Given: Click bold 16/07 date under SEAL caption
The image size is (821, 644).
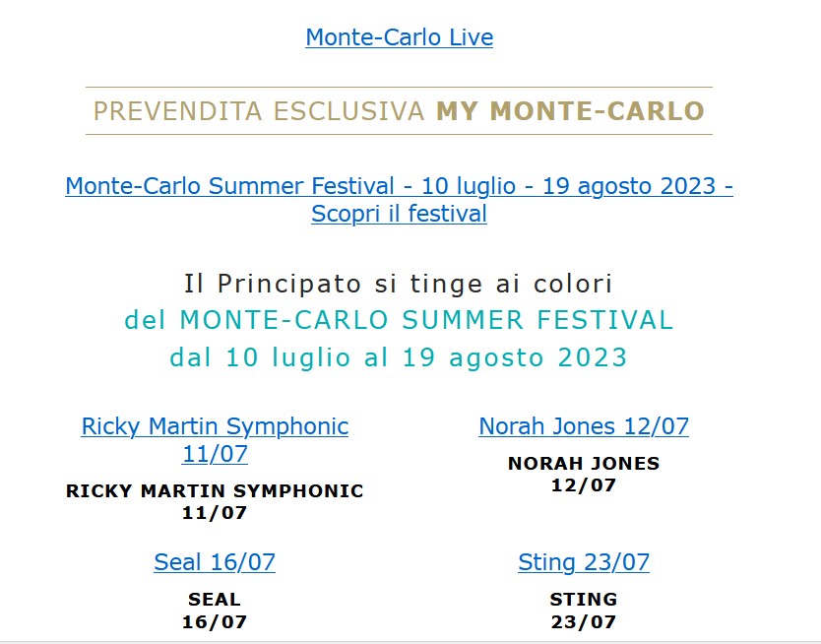Looking at the screenshot, I should coord(215,622).
